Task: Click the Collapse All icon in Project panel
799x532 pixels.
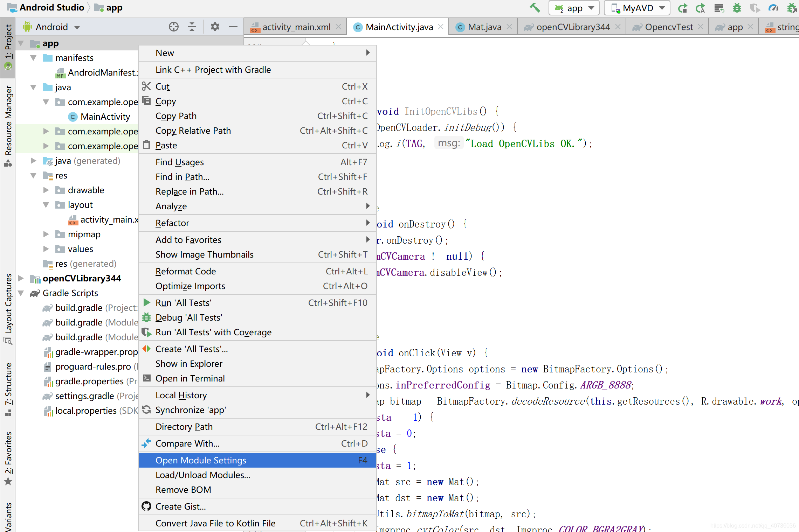Action: [192, 27]
